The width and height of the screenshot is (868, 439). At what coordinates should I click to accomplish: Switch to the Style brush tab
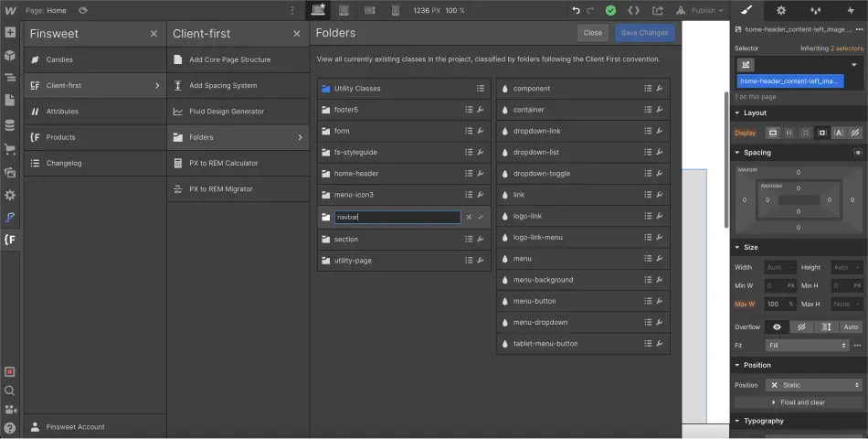point(746,10)
